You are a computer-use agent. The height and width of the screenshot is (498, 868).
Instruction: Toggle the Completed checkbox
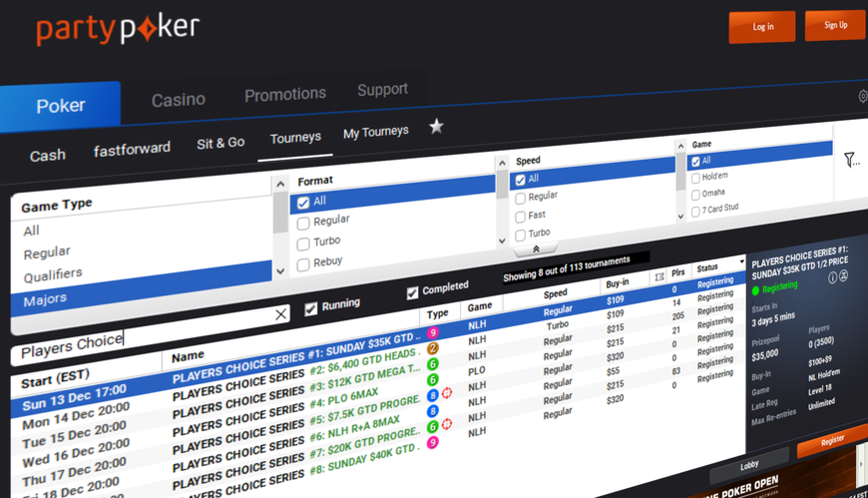pos(412,293)
